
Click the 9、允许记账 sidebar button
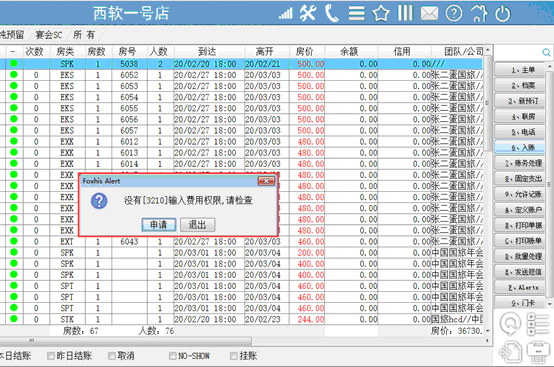[520, 194]
